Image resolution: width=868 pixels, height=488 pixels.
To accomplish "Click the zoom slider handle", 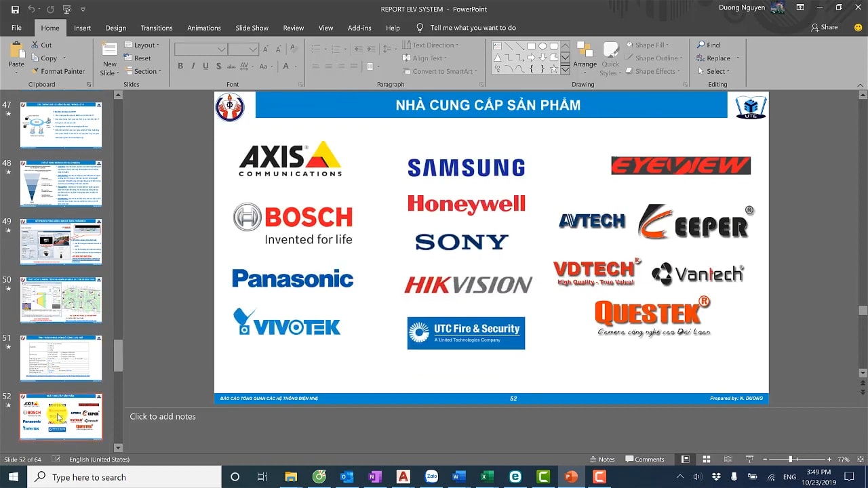I will tap(790, 460).
